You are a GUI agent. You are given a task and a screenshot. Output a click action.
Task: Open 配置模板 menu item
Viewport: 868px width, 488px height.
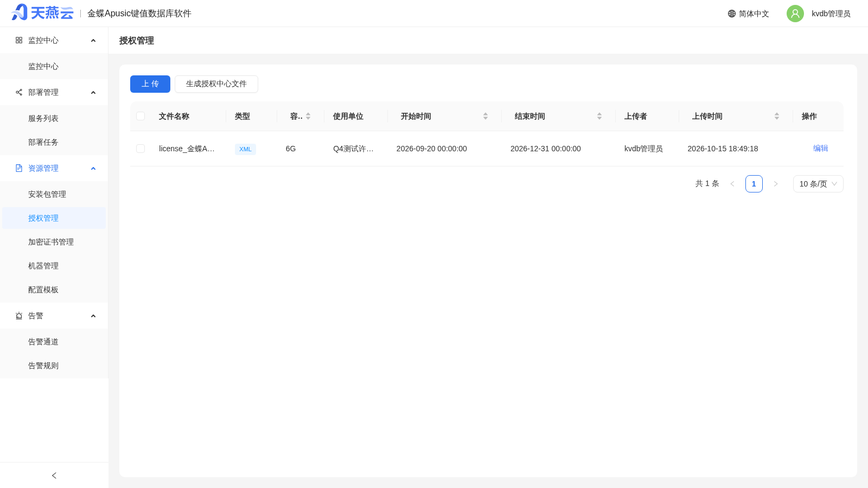tap(54, 290)
